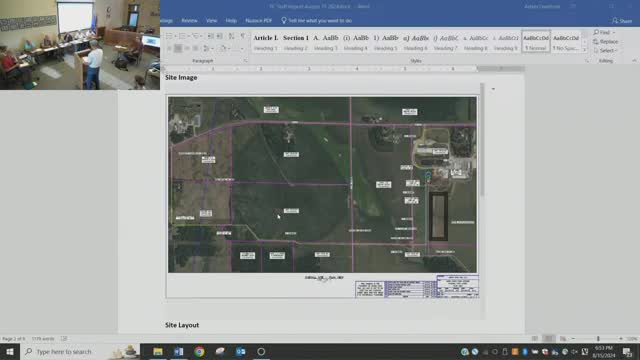Screen dimensions: 640x360
Task: Open Outlook from the taskbar
Action: point(240,351)
